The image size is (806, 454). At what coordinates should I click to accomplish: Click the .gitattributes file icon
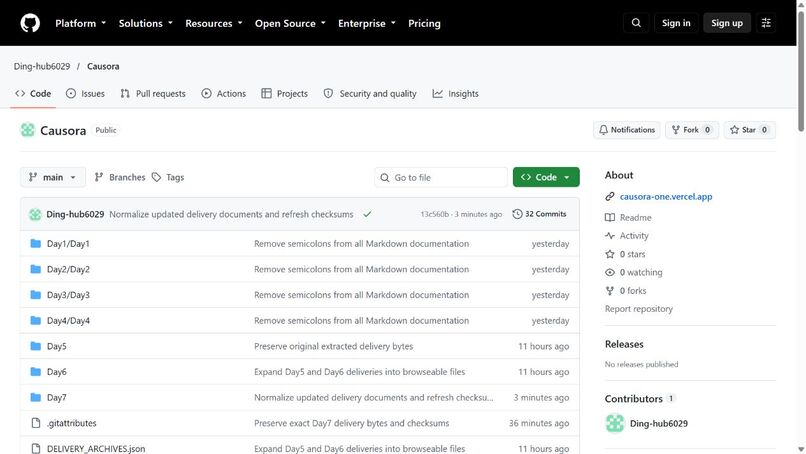(35, 423)
